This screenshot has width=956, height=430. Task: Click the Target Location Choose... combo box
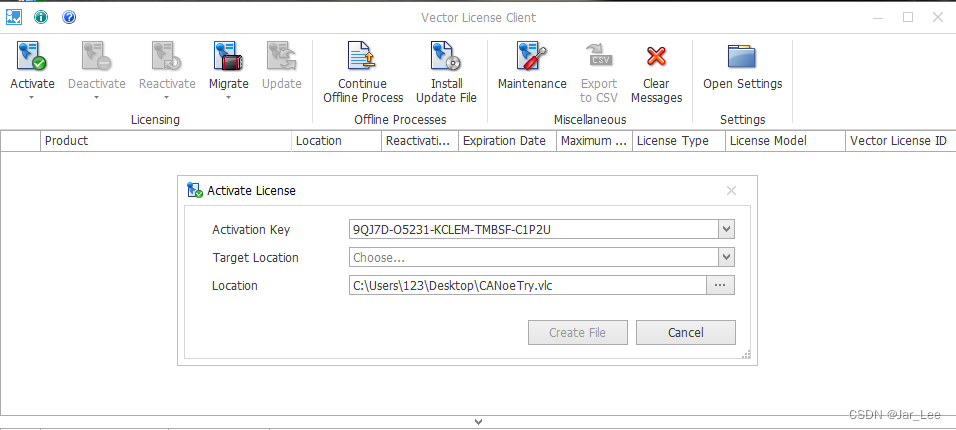(533, 257)
